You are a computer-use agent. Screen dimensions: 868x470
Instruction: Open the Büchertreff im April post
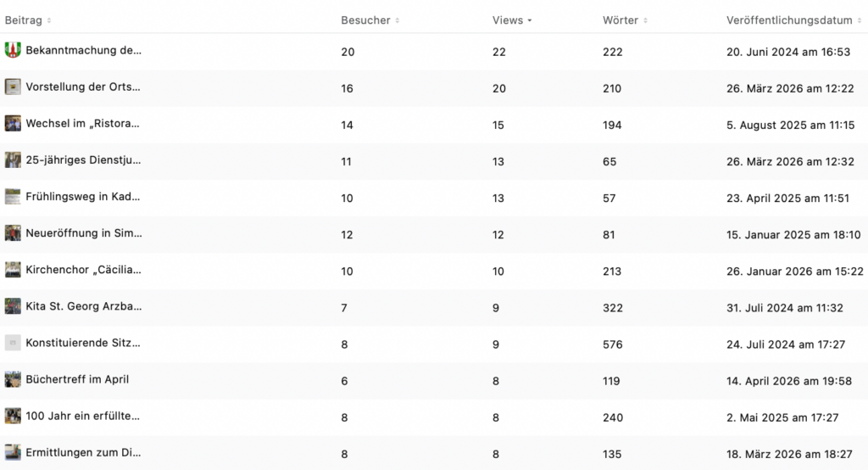77,379
